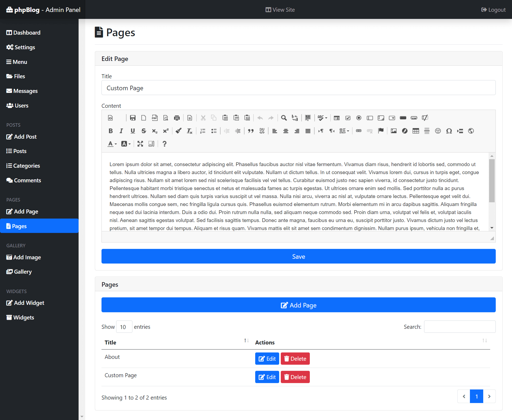The width and height of the screenshot is (512, 420).
Task: Insert radio button form element
Action: tap(359, 118)
